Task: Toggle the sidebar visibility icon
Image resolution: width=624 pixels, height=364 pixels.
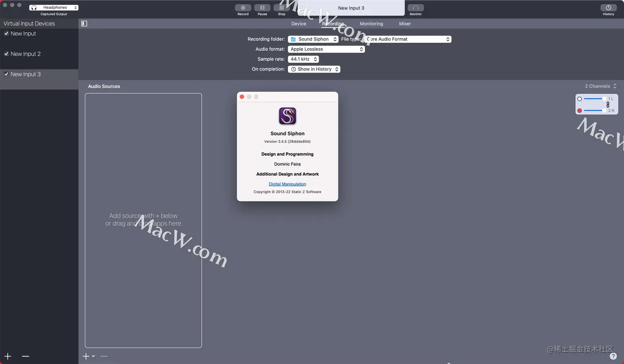Action: coord(84,24)
